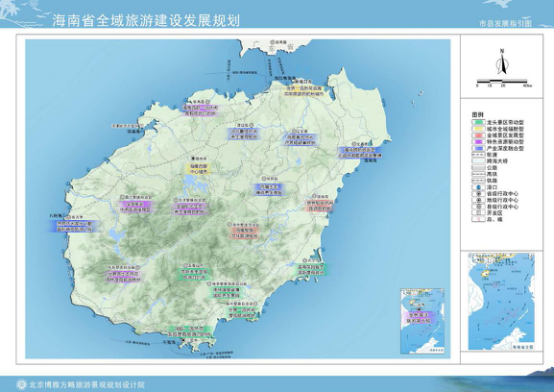
Task: Click the 省级行政中心 legend symbol
Action: pos(478,194)
